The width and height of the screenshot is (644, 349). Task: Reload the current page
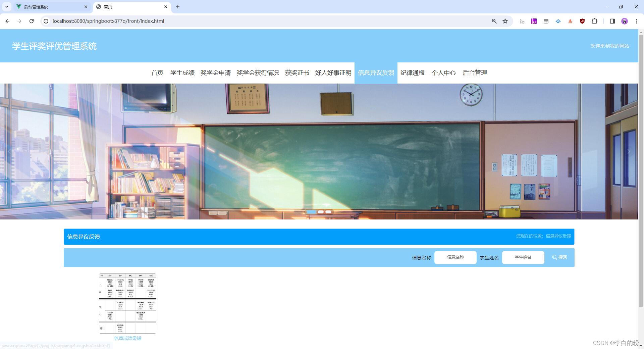(32, 21)
